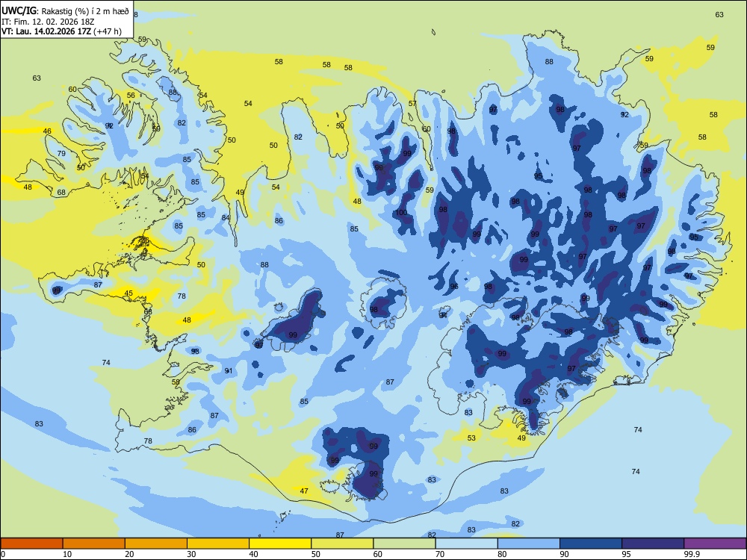
Task: Click the '100' humidity value on the map
Action: coord(402,212)
